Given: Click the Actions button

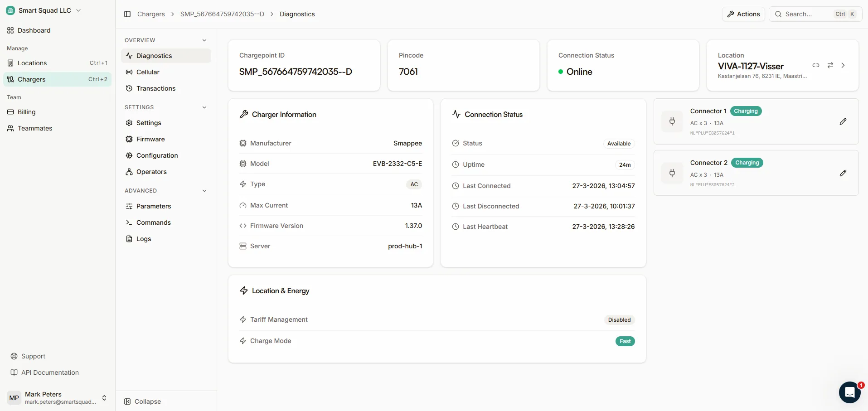Looking at the screenshot, I should click(743, 14).
